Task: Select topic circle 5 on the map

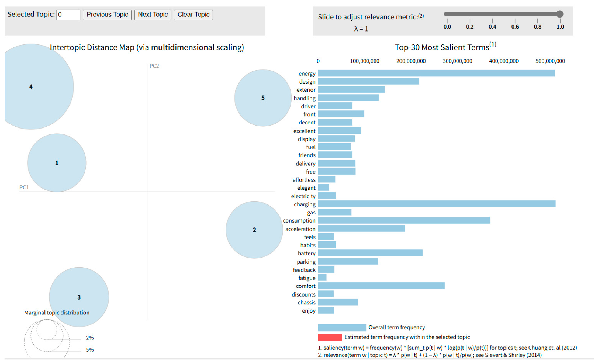Action: point(263,98)
